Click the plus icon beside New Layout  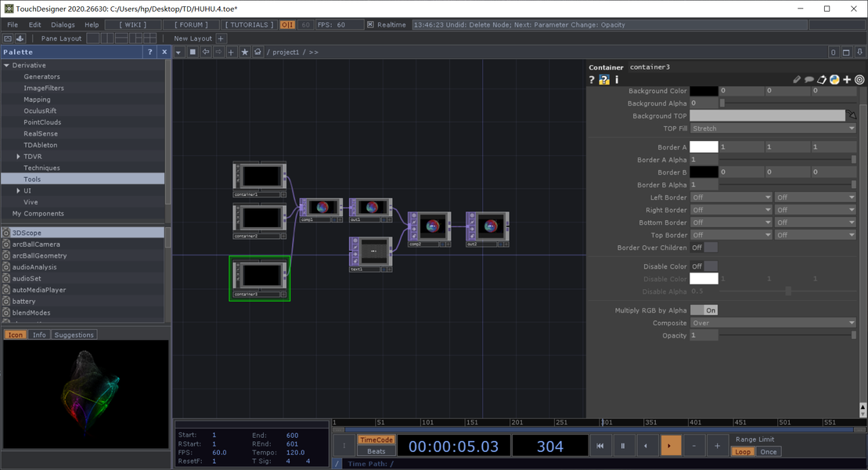coord(220,38)
